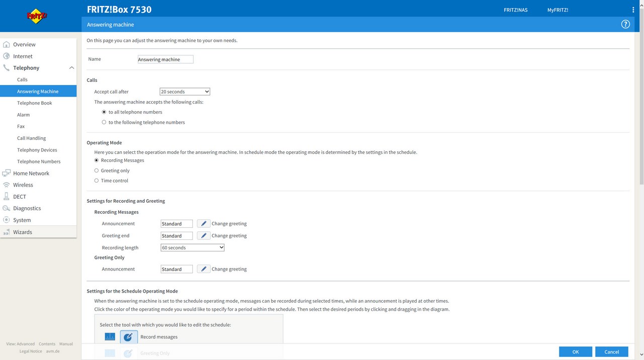Open the help question mark icon

coord(625,24)
